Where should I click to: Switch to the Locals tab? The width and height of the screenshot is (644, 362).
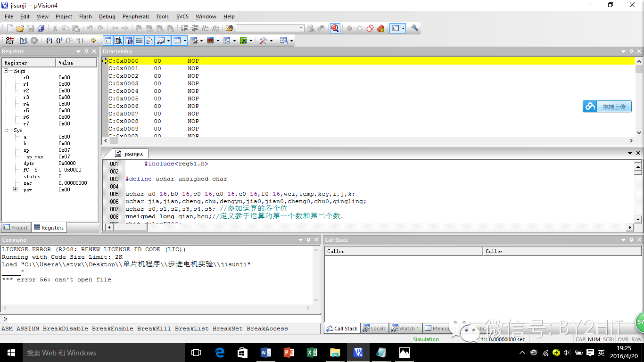375,329
